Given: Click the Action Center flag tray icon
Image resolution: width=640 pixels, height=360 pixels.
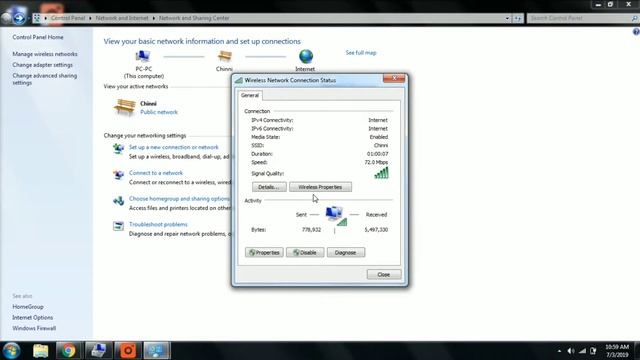Looking at the screenshot, I should pyautogui.click(x=593, y=351).
